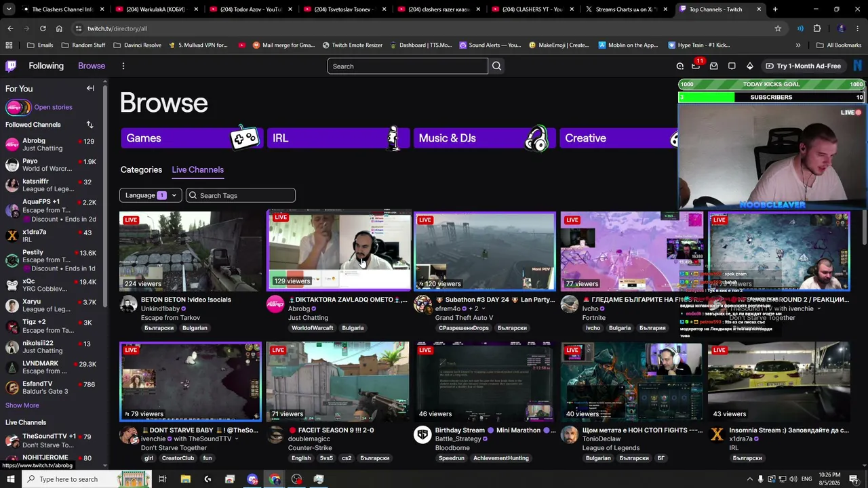Open the Birthday Stream Bloodborne thumbnail

[x=485, y=382]
